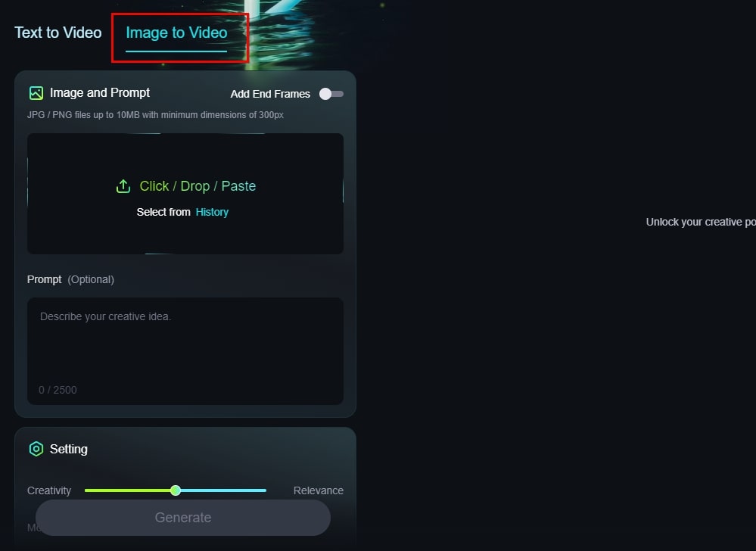Click the empty image upload drop area
Image resolution: width=756 pixels, height=551 pixels.
(185, 194)
